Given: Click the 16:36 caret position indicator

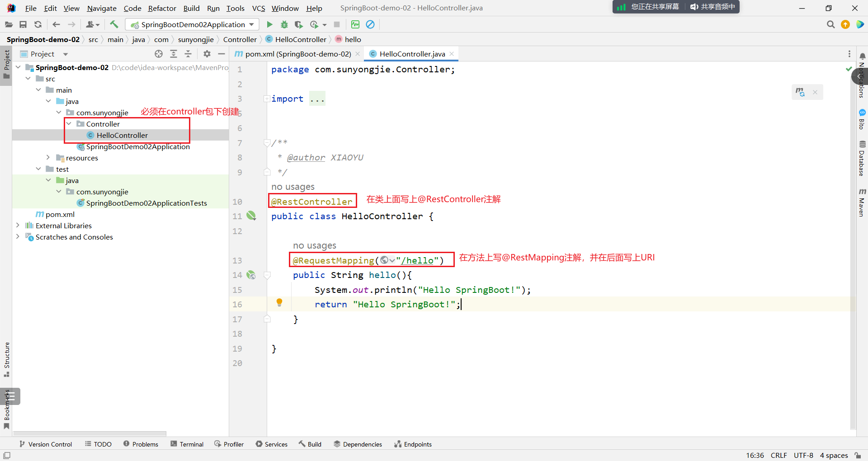Looking at the screenshot, I should (x=755, y=455).
